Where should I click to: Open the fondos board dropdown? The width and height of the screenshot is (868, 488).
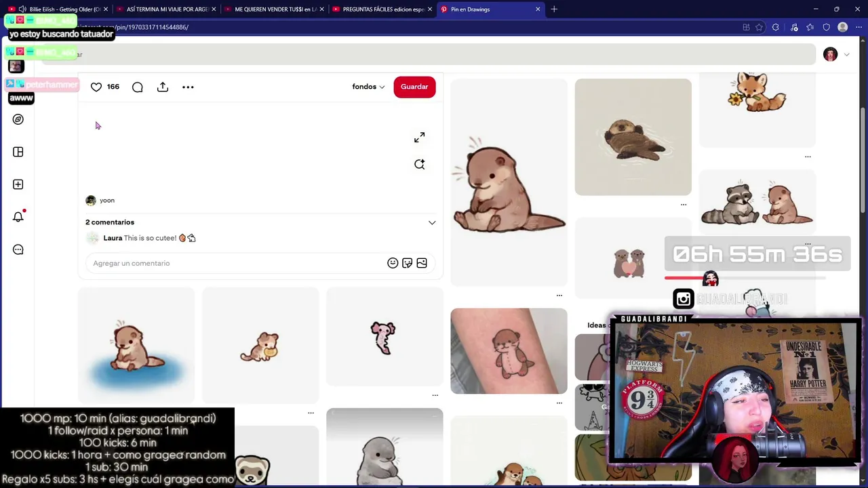coord(368,87)
